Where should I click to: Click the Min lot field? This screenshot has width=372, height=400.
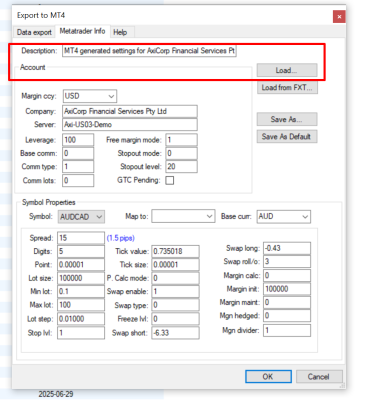[x=81, y=291]
